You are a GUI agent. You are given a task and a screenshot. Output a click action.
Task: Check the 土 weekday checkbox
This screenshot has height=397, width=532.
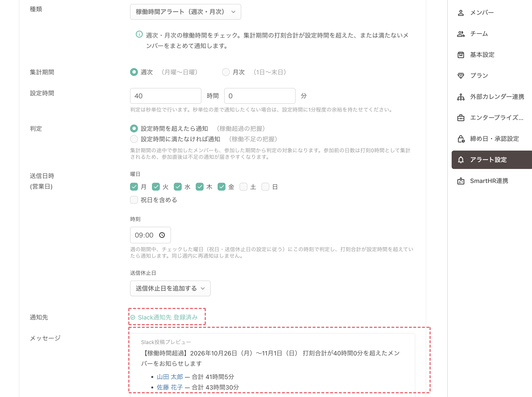[243, 187]
